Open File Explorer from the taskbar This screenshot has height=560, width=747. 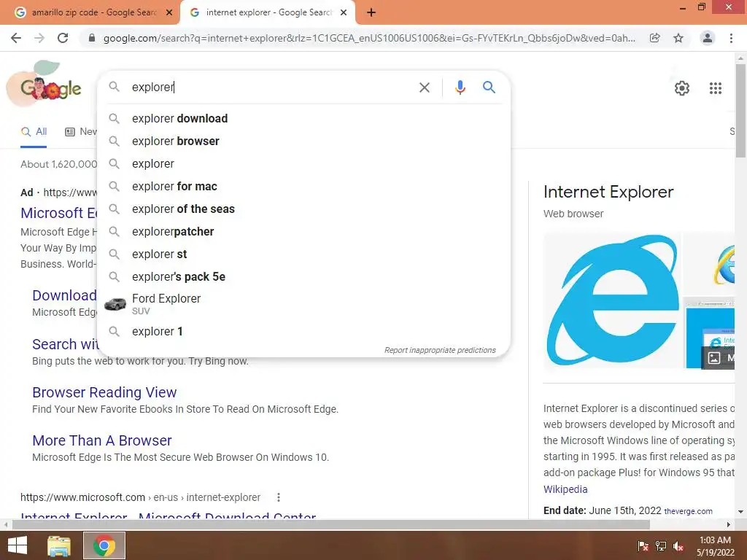(x=59, y=545)
